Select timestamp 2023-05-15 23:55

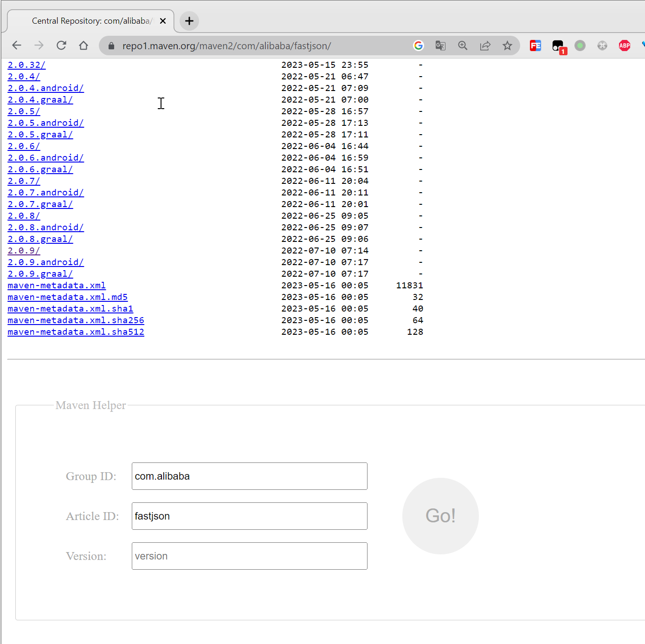click(x=325, y=65)
